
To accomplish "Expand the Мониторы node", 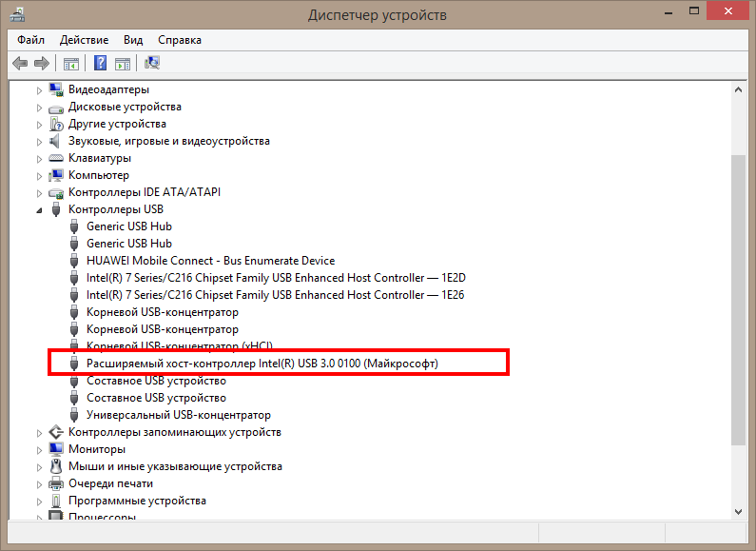I will 40,450.
